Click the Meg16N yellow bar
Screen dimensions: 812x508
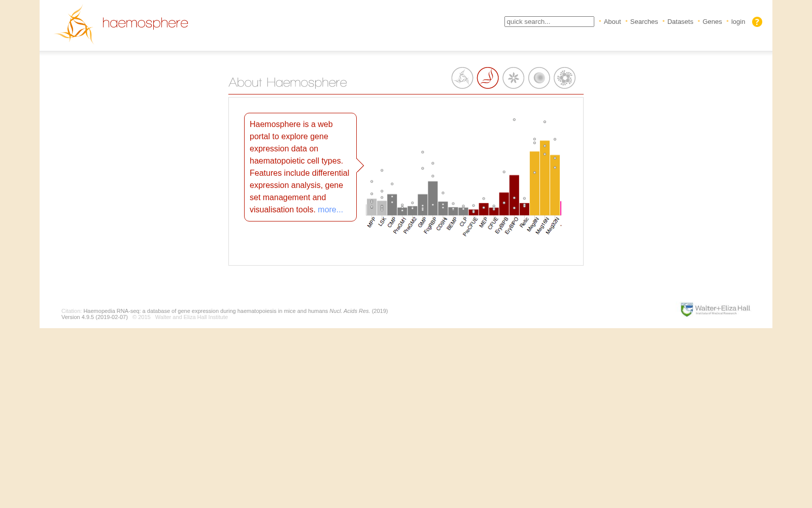point(545,178)
